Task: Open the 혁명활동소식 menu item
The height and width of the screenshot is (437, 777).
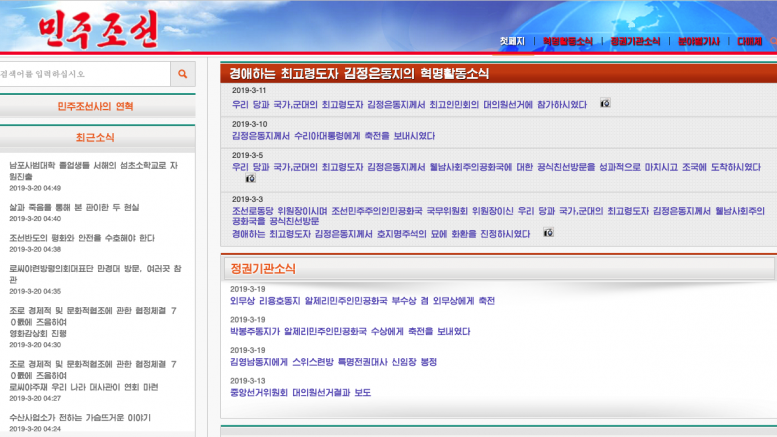Action: 567,42
